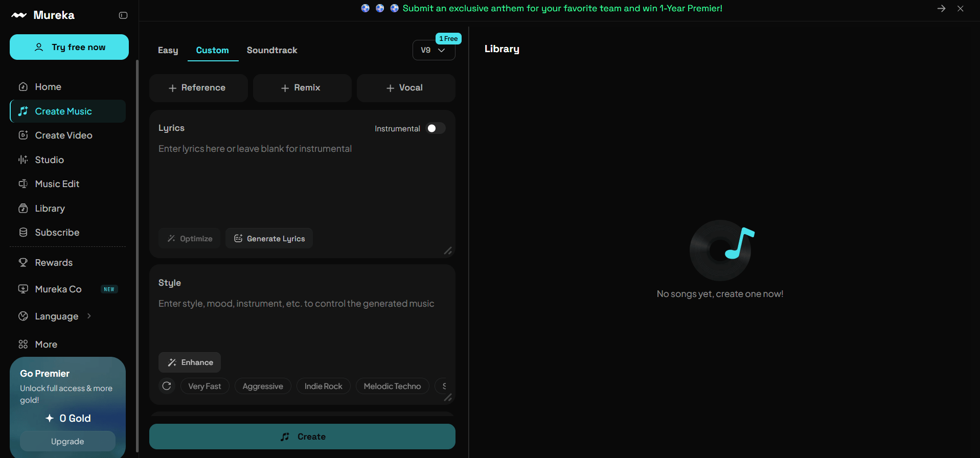Dismiss the top announcement banner
Screen dimensions: 980x458
point(961,9)
